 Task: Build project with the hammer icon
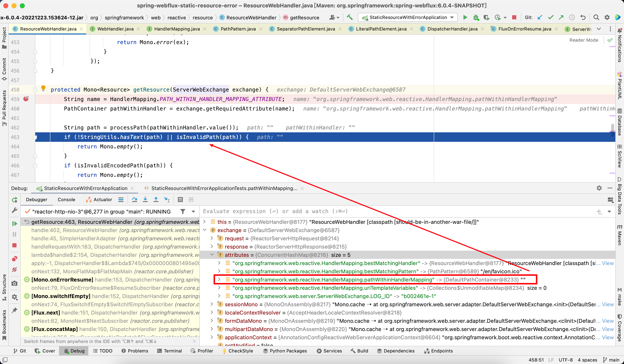(x=349, y=17)
